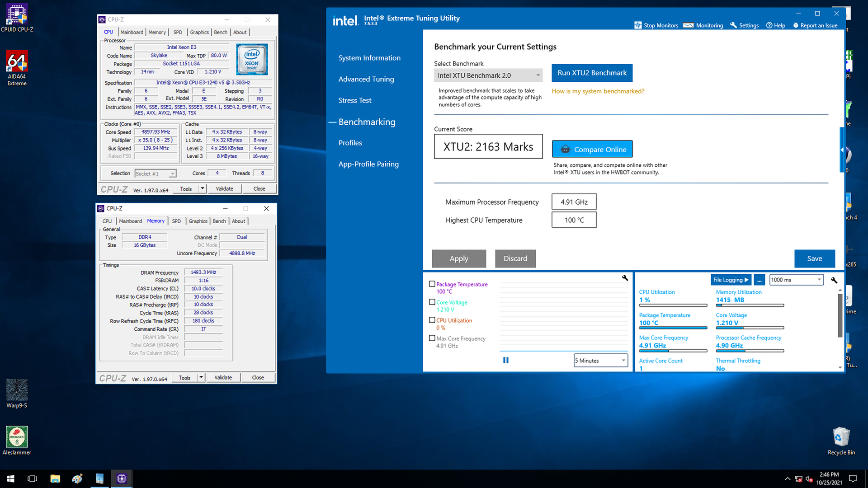This screenshot has width=868, height=488.
Task: Click the volume icon in system tray
Action: [809, 479]
